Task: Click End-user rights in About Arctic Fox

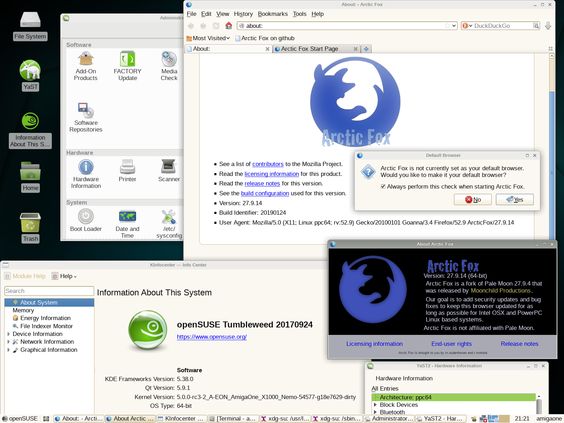Action: coord(451,344)
